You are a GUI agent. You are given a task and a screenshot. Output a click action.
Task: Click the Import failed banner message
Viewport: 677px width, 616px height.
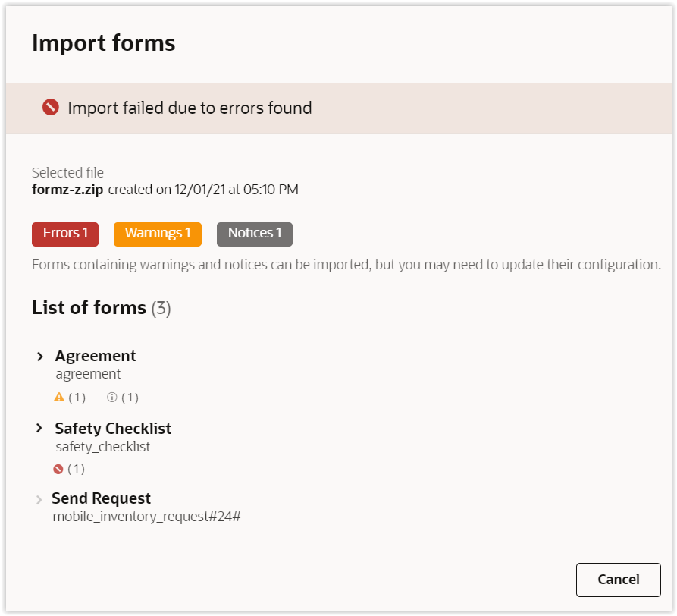pos(190,108)
